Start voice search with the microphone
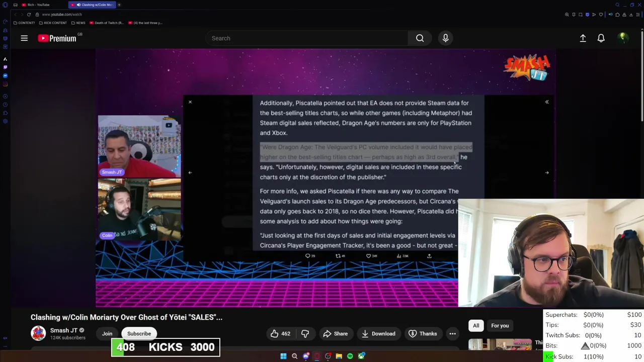This screenshot has width=644, height=362. pyautogui.click(x=445, y=38)
